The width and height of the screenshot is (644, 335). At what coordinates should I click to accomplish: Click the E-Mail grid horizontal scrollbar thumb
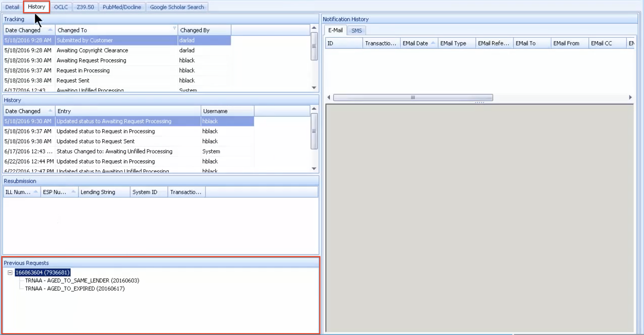click(x=413, y=97)
